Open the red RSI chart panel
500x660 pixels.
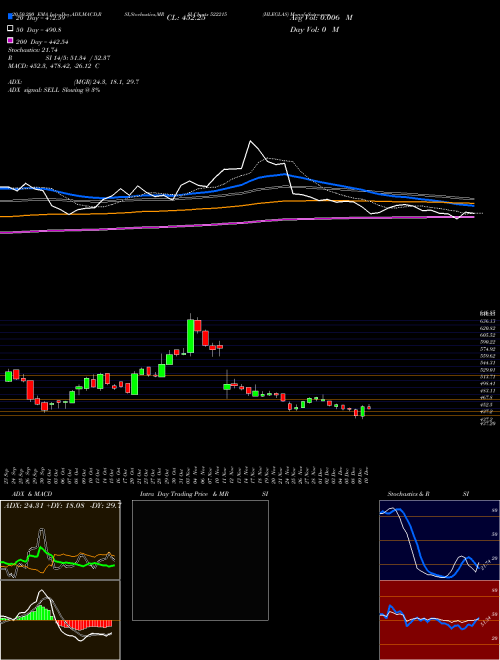coord(439,620)
